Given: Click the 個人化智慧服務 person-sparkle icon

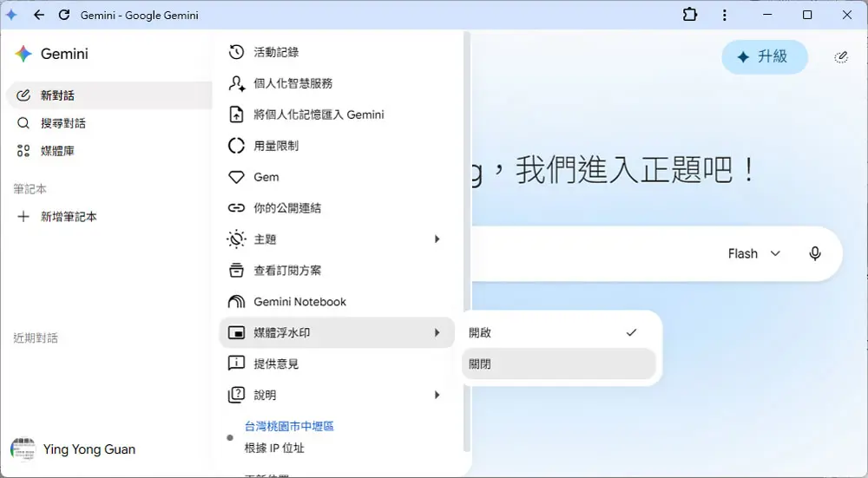Looking at the screenshot, I should 236,83.
